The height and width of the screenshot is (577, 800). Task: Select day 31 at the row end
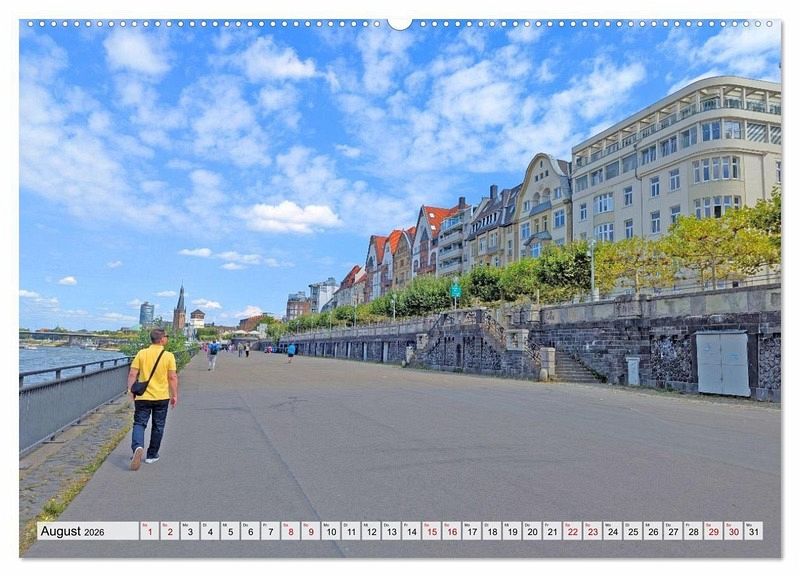(x=753, y=531)
